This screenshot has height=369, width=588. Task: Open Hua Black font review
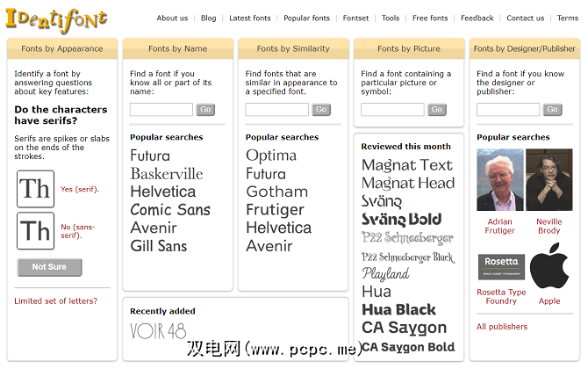point(398,309)
